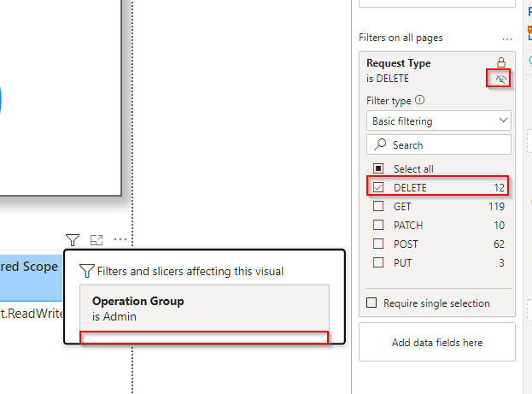Toggle the Select all checkbox

(378, 168)
